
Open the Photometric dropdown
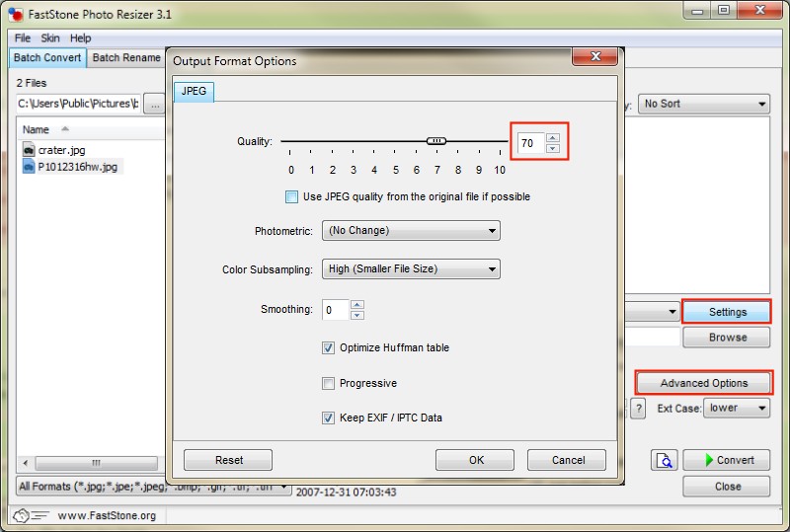point(411,230)
